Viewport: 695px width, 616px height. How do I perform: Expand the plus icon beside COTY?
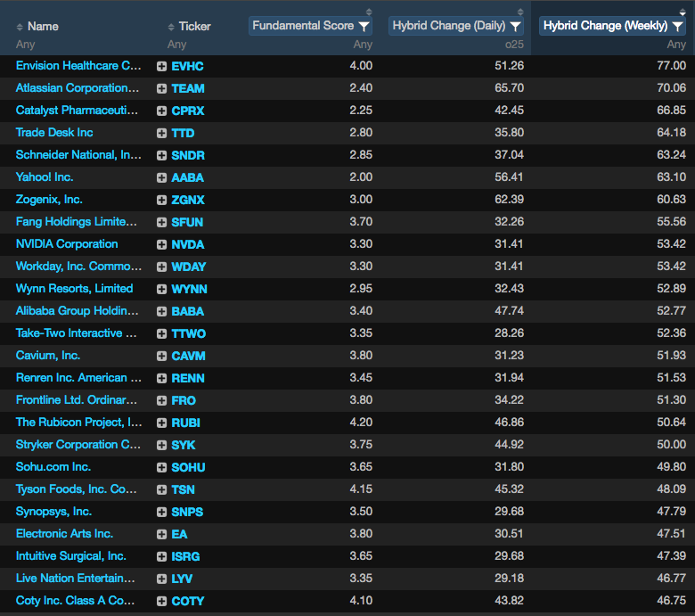[x=162, y=601]
